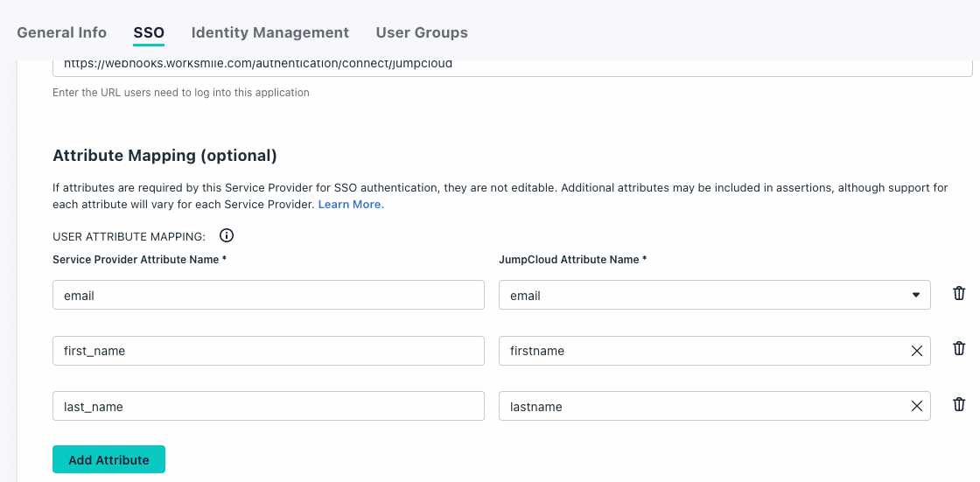Click the Add Attribute button
Viewport: 980px width, 482px height.
click(108, 459)
